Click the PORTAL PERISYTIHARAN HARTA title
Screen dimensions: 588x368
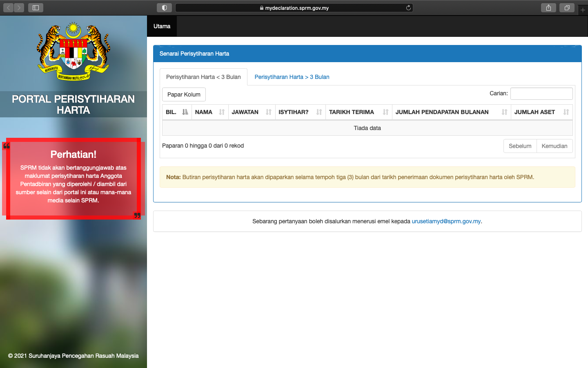click(73, 104)
